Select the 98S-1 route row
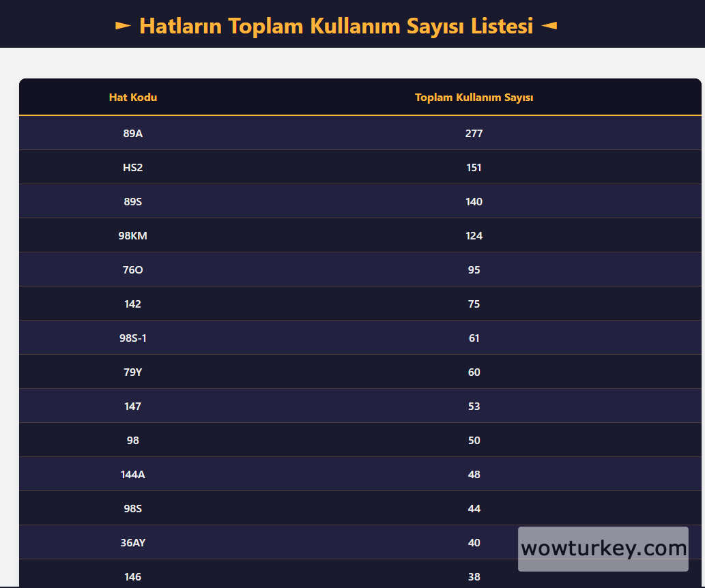 (132, 338)
